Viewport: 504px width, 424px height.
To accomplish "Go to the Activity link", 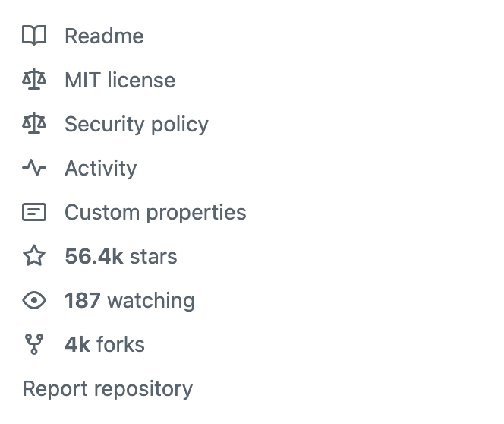I will 101,168.
